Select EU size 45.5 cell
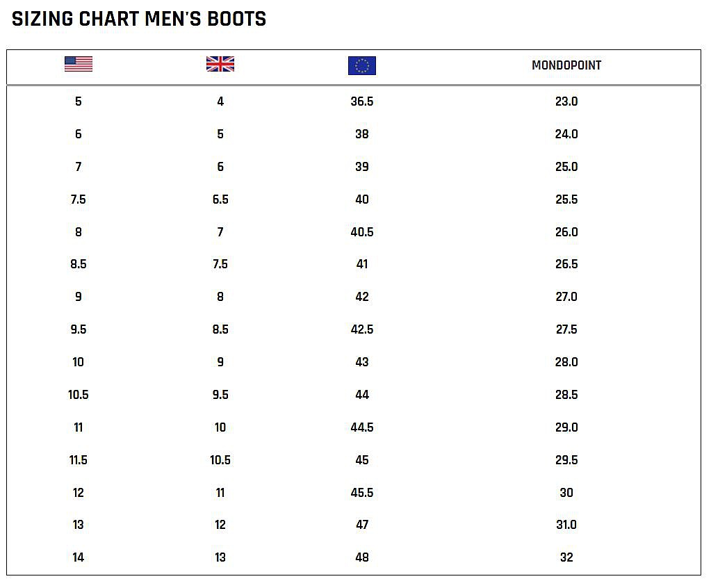This screenshot has height=588, width=711. [362, 493]
